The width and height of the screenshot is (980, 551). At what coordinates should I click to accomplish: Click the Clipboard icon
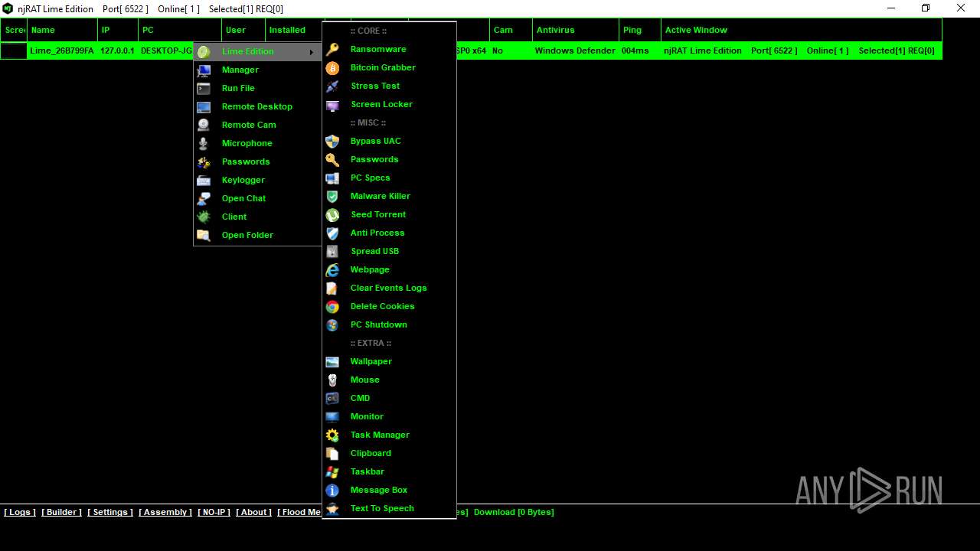(x=332, y=454)
